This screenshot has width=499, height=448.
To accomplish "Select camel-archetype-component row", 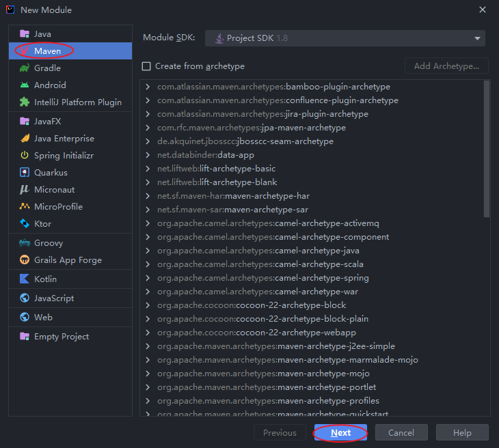I will click(312, 237).
